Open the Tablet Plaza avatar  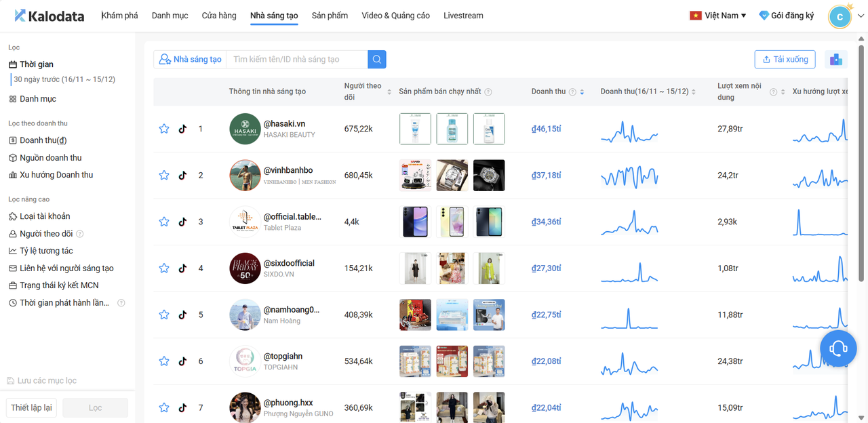[x=245, y=222]
